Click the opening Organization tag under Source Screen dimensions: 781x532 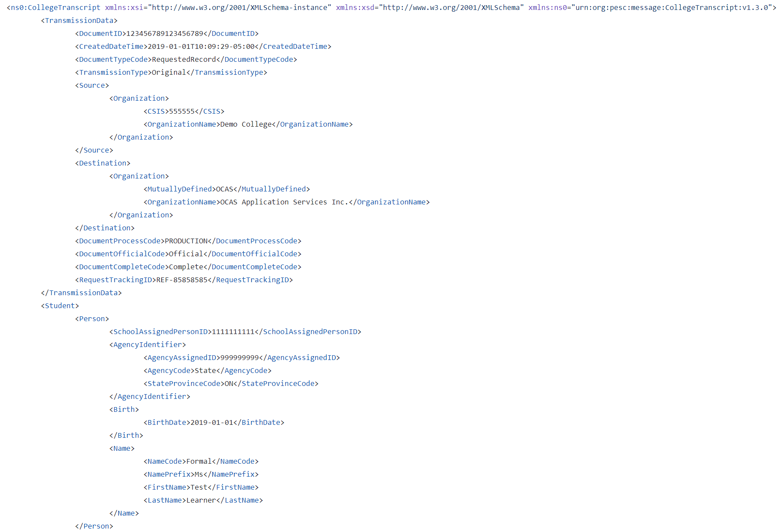point(139,98)
